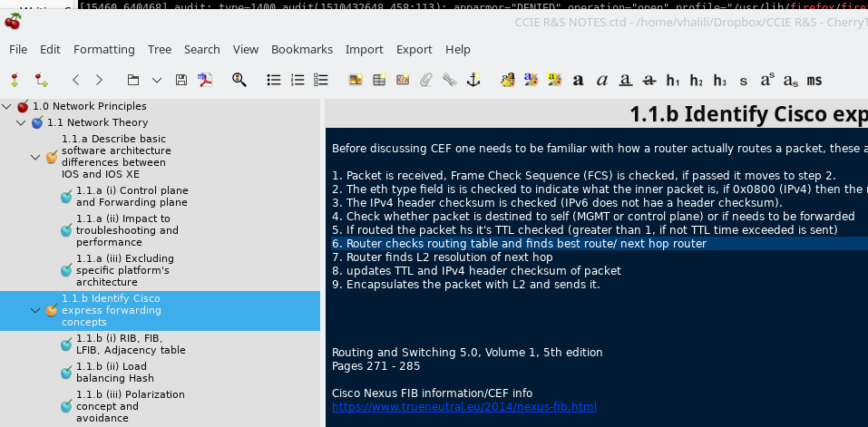Apply h3 heading style
This screenshot has height=427, width=868.
[x=719, y=81]
